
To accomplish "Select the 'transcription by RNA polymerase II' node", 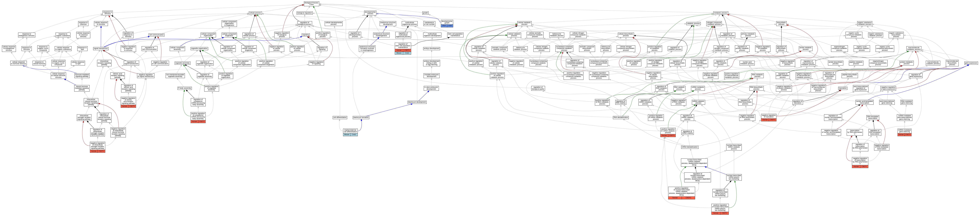I will coord(854,132).
